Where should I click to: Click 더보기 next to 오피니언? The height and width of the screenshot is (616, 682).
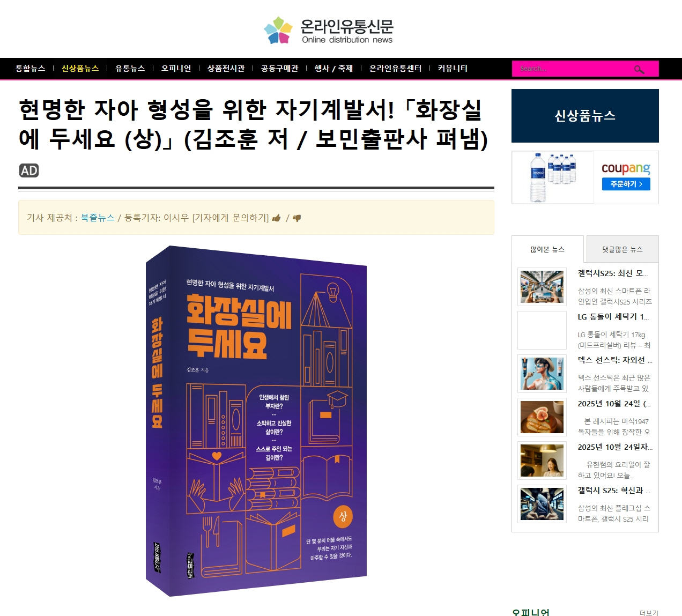click(x=649, y=613)
